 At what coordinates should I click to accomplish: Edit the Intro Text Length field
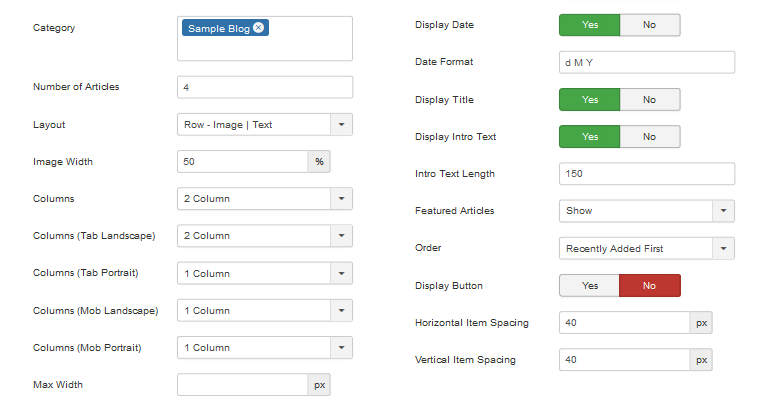tap(646, 174)
